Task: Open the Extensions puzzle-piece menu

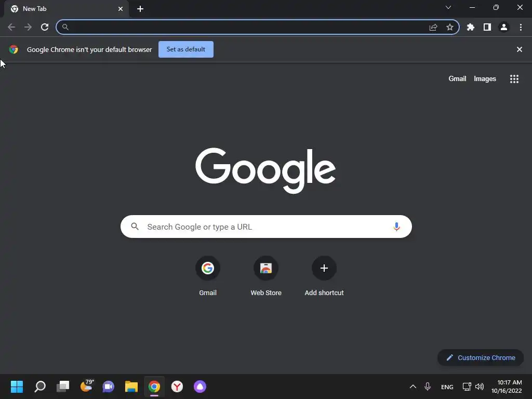Action: 471,27
